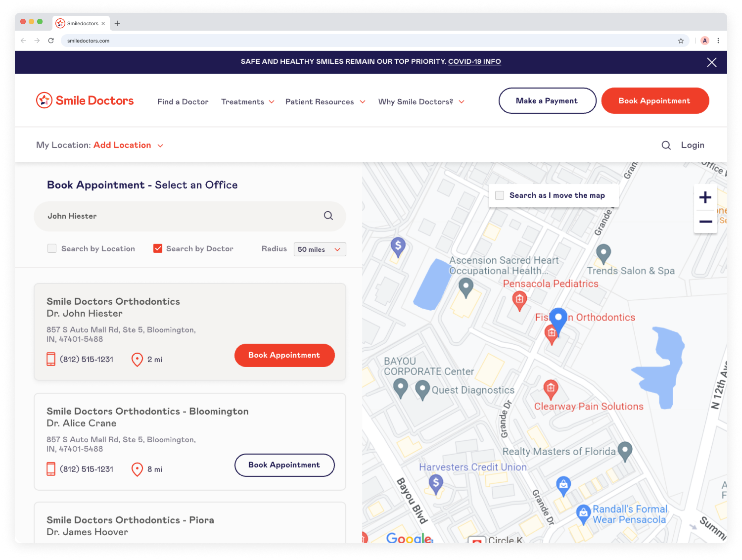The image size is (742, 560).
Task: Click the BAYOU CORPORATE Center map pin
Action: [x=401, y=388]
